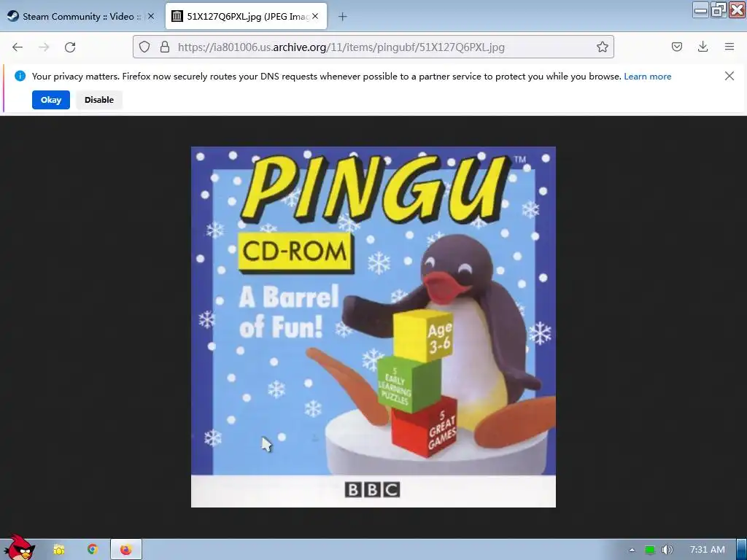This screenshot has width=747, height=560.
Task: Click the green network tray icon
Action: [x=650, y=550]
